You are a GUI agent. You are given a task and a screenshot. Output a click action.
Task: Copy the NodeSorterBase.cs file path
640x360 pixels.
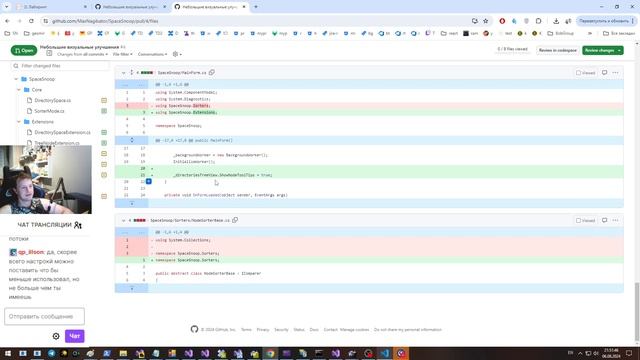[235, 220]
